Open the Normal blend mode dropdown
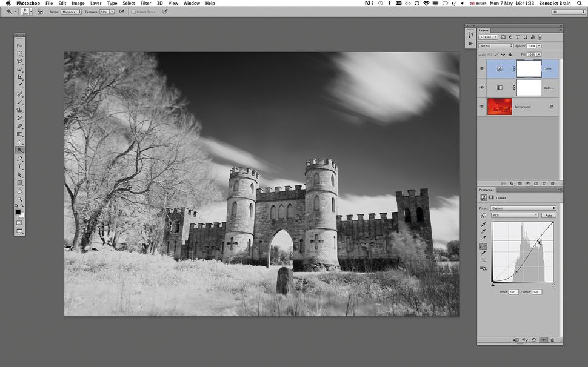 (x=496, y=45)
